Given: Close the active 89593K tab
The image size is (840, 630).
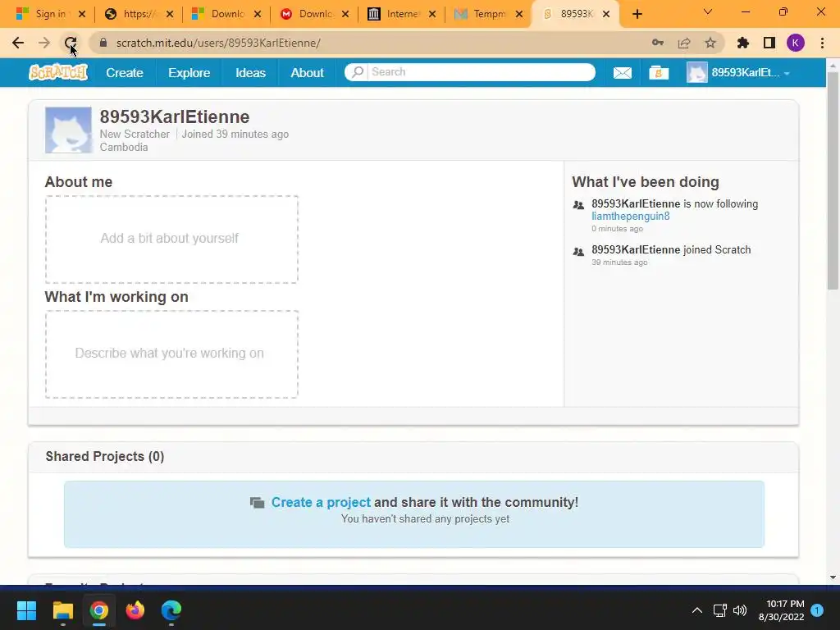Looking at the screenshot, I should point(606,14).
